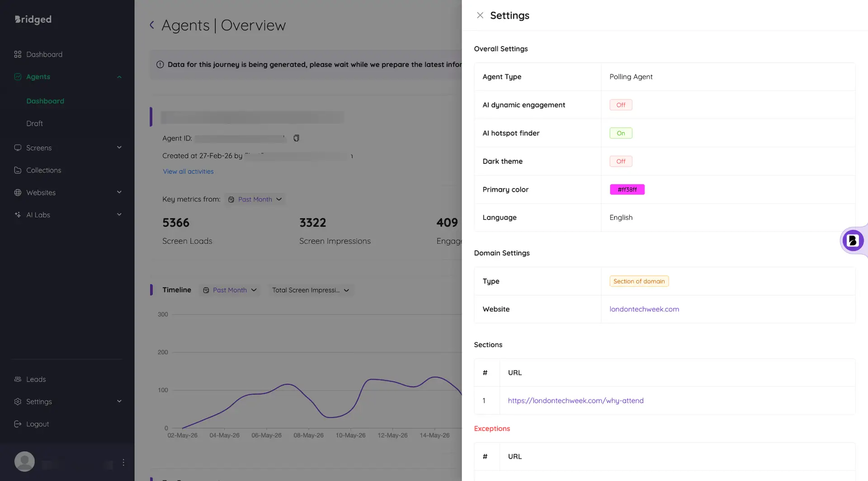Image resolution: width=868 pixels, height=481 pixels.
Task: Click calendar icon in Key metrics filter
Action: click(x=231, y=200)
